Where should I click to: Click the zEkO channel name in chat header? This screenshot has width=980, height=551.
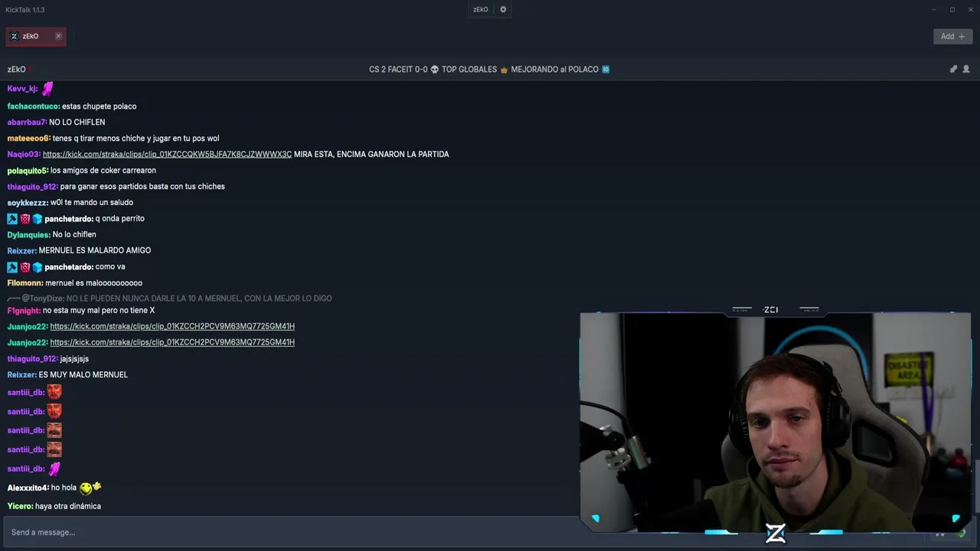click(17, 70)
